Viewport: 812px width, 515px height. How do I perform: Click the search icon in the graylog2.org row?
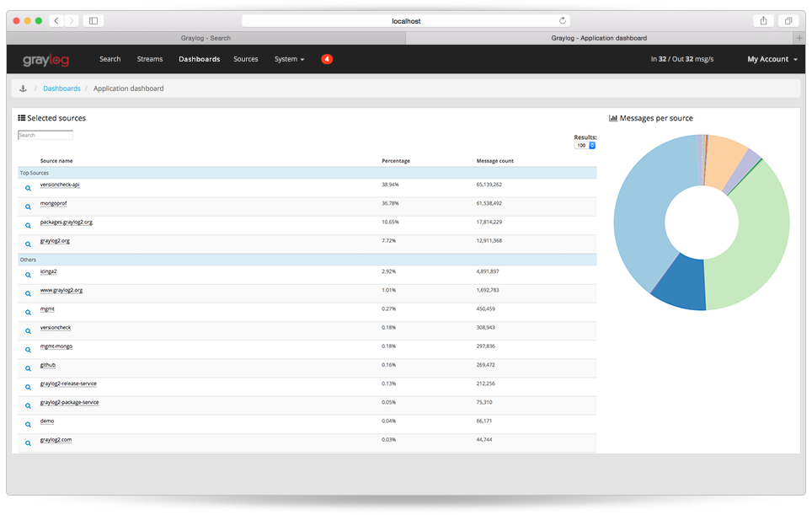pos(28,244)
